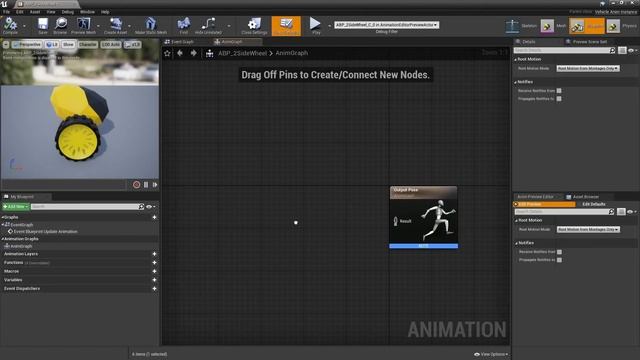This screenshot has width=640, height=360.
Task: Navigate forward with graph forward arrow
Action: [193, 53]
